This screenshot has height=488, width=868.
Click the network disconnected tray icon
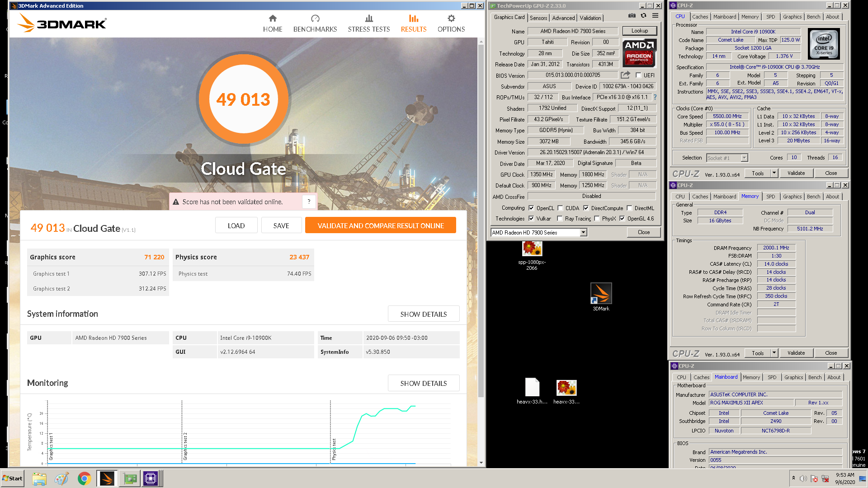click(x=825, y=479)
